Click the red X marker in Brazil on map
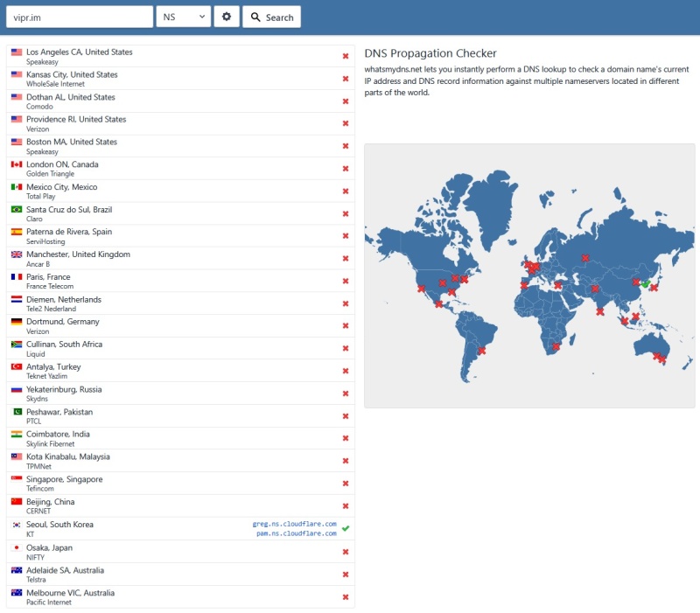This screenshot has height=613, width=700. tap(481, 351)
